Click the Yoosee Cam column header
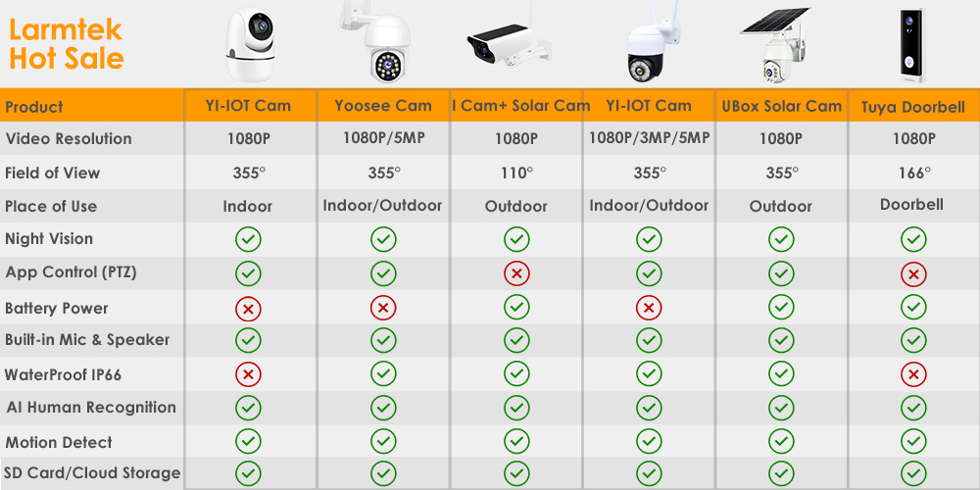Viewport: 980px width, 490px height. coord(383,106)
